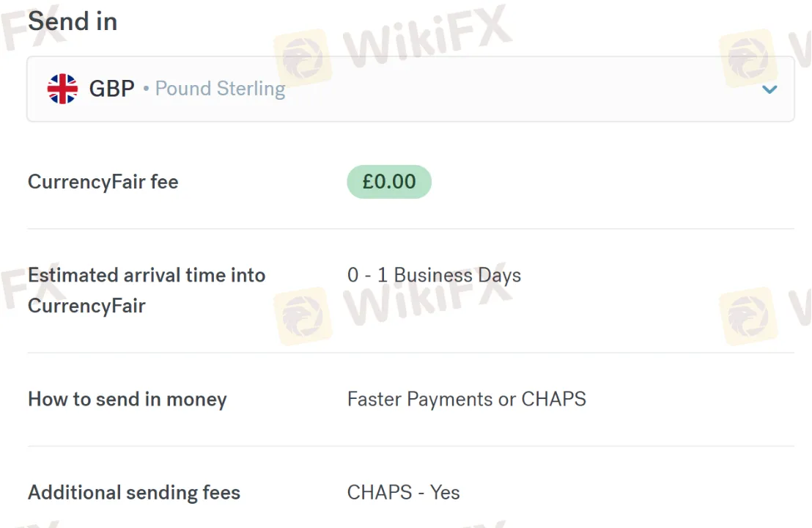Select the 0 - 1 Business Days value

434,275
